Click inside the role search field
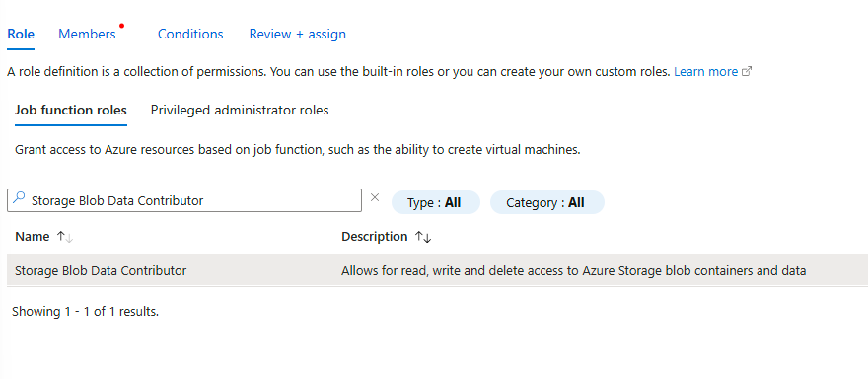Image resolution: width=868 pixels, height=379 pixels. click(184, 200)
